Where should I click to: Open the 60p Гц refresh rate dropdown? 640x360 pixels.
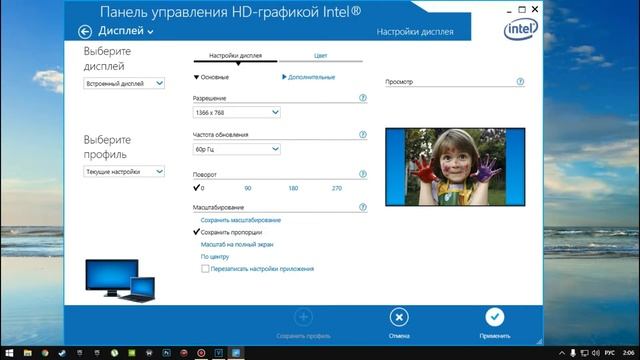click(236, 149)
